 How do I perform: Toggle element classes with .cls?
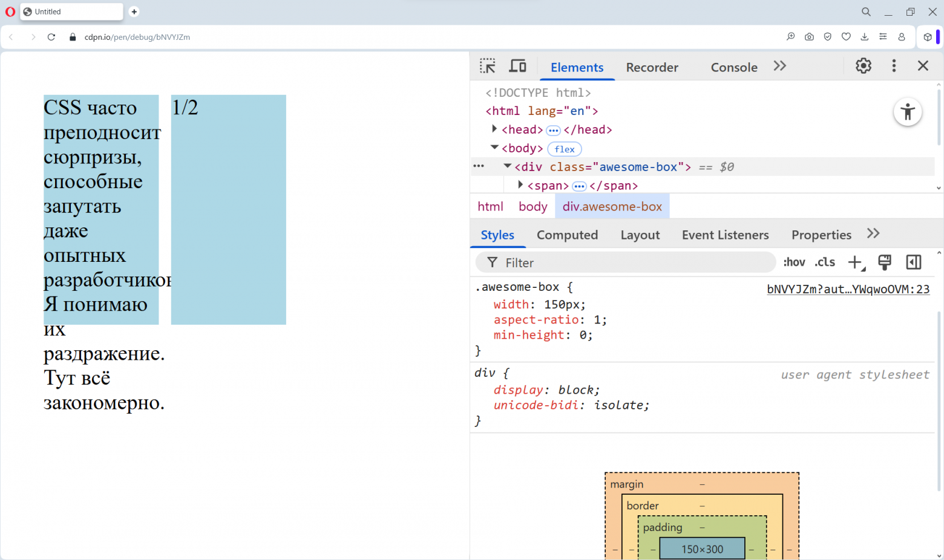[824, 262]
